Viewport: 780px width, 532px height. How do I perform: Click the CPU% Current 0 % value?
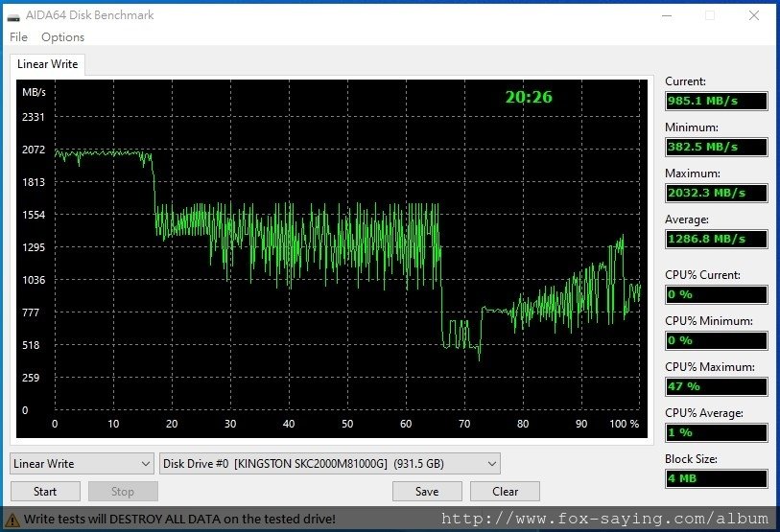click(717, 294)
